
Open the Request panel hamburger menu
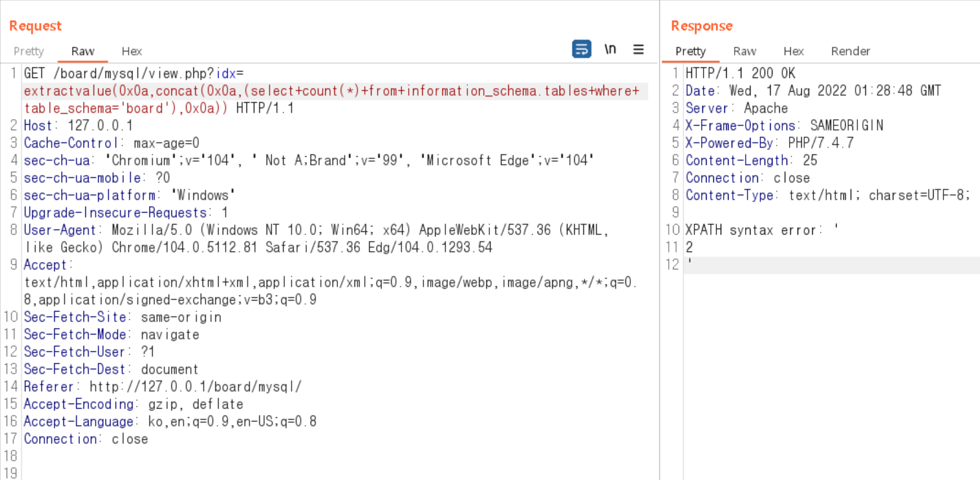[x=638, y=49]
